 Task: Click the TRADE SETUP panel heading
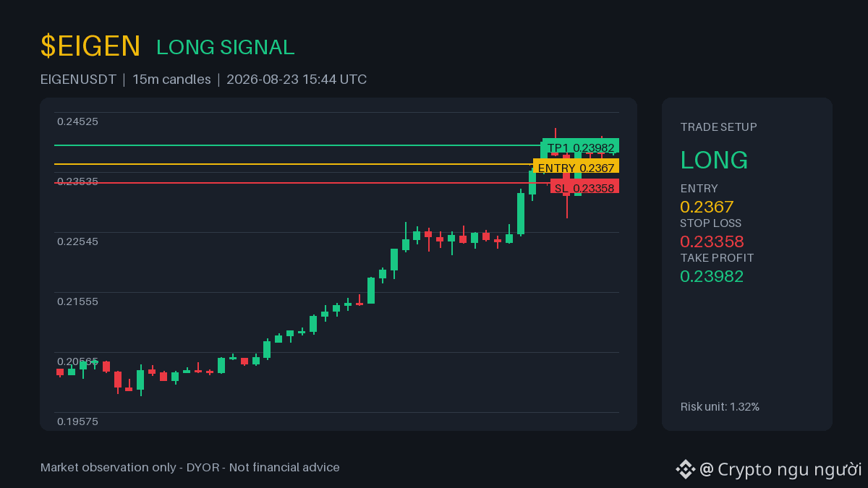[719, 127]
